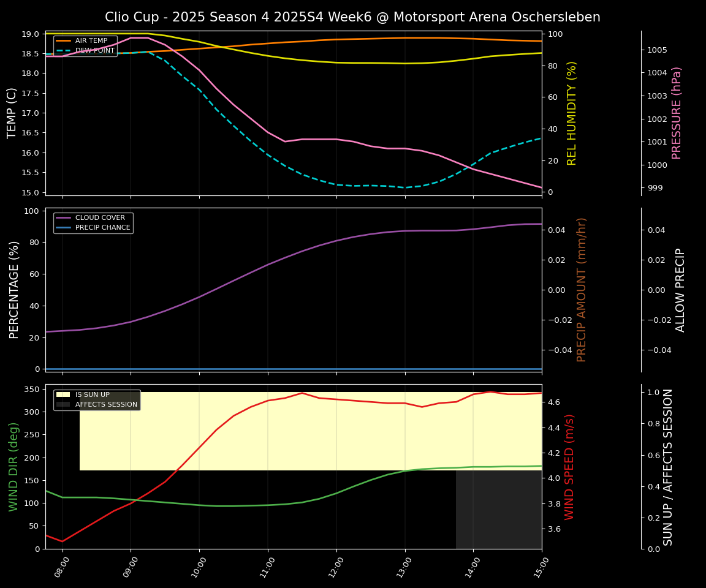Click the PRECIP AMOUNT (mm/hr) axis label
Image resolution: width=706 pixels, height=588 pixels.
click(582, 289)
